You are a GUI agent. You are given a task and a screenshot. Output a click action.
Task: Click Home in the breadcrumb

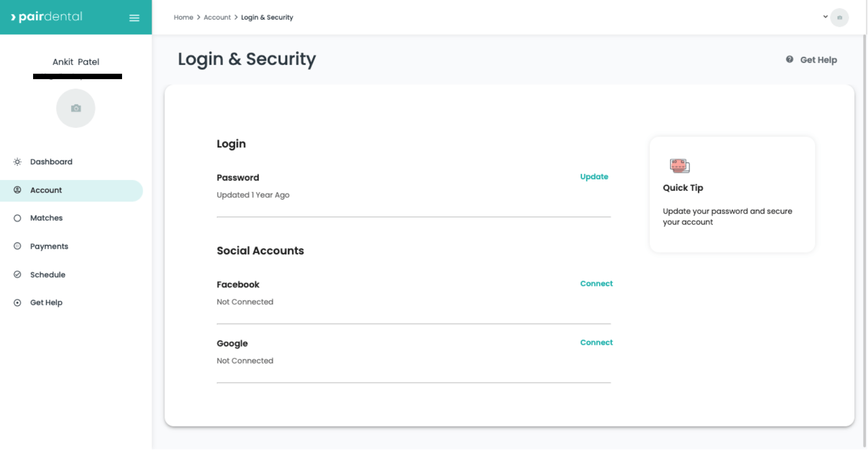(x=183, y=17)
